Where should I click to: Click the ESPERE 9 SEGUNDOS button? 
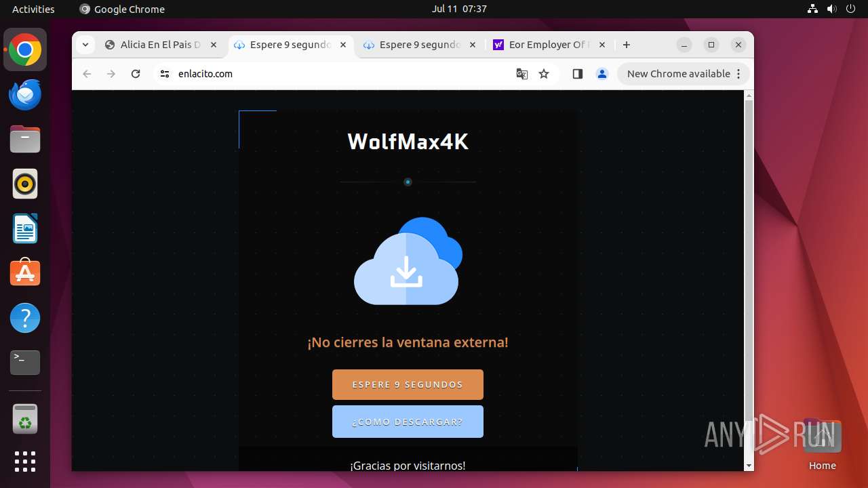(x=408, y=384)
